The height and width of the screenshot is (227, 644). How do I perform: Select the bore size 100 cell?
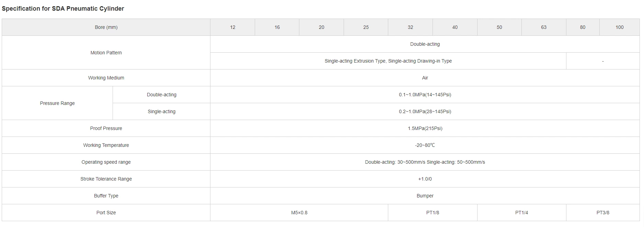click(x=619, y=27)
